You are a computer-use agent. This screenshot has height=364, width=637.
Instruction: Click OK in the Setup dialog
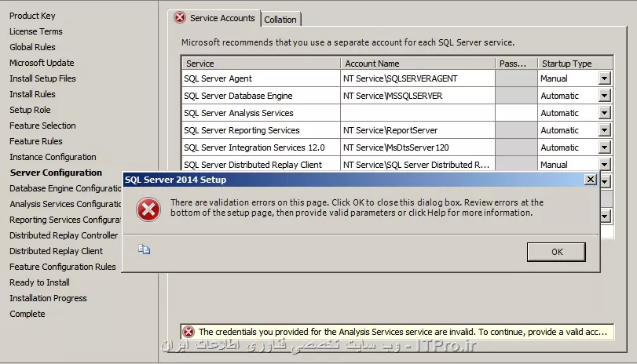[x=556, y=252]
